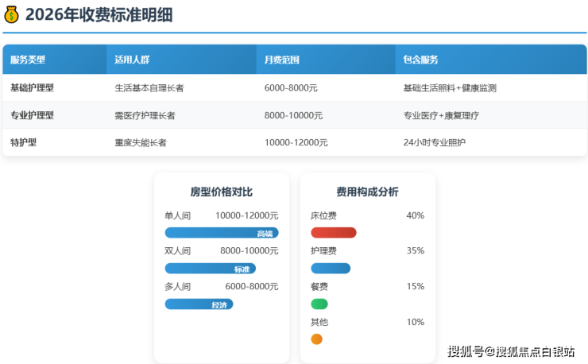Select the 包含服务 column header

pyautogui.click(x=420, y=60)
